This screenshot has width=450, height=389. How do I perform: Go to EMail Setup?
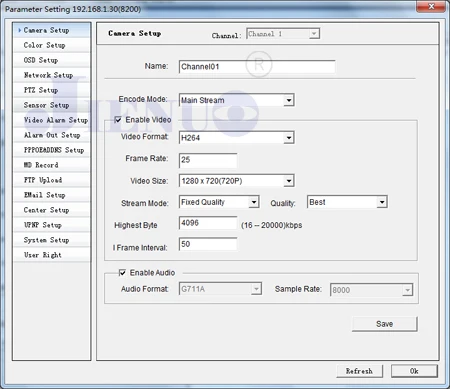pyautogui.click(x=52, y=195)
